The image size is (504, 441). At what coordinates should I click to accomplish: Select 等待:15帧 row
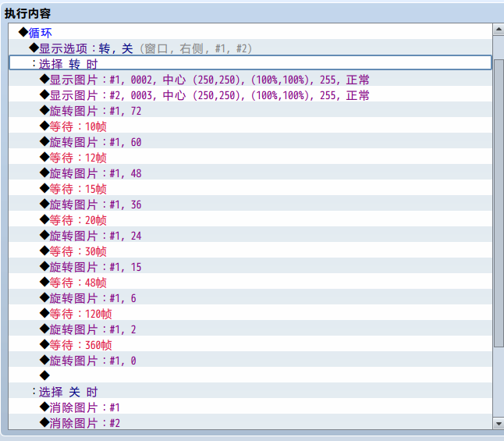tap(250, 188)
